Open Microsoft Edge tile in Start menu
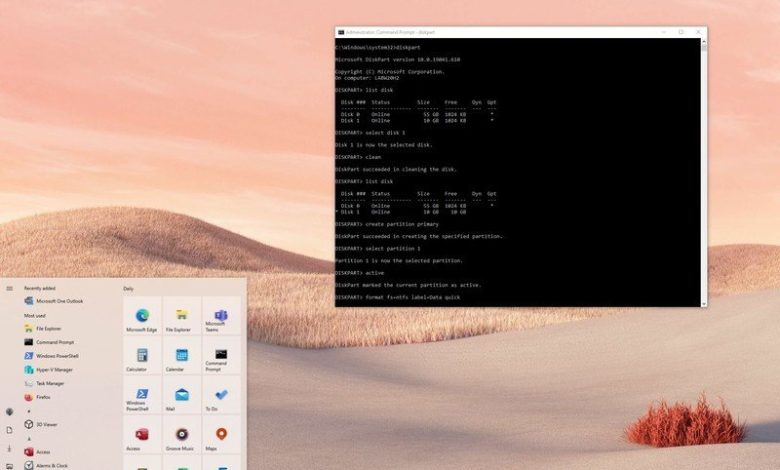 pyautogui.click(x=142, y=315)
